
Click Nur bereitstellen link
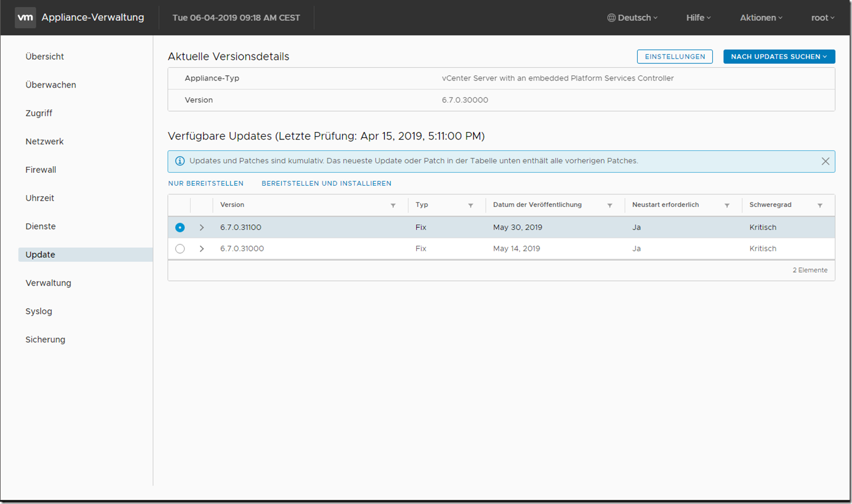point(205,183)
